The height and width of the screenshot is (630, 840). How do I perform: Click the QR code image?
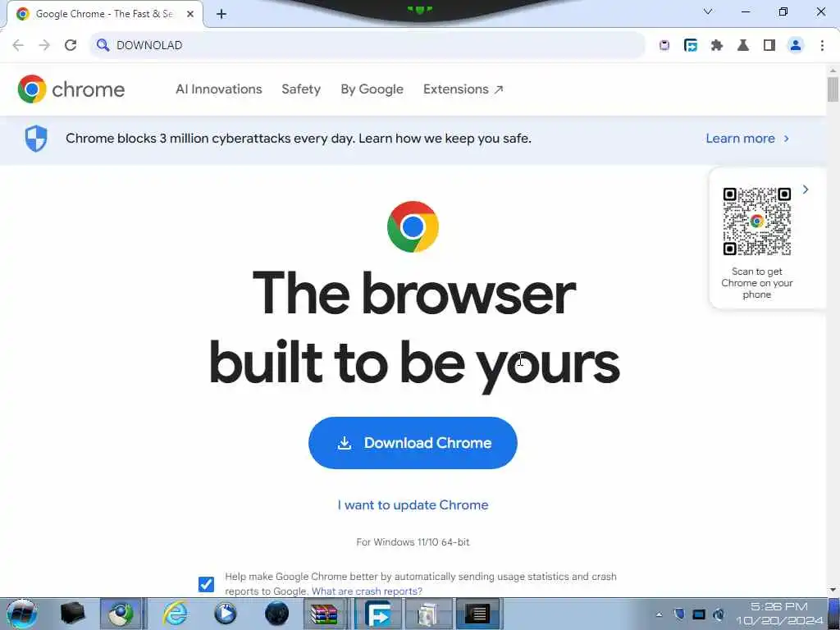(757, 221)
